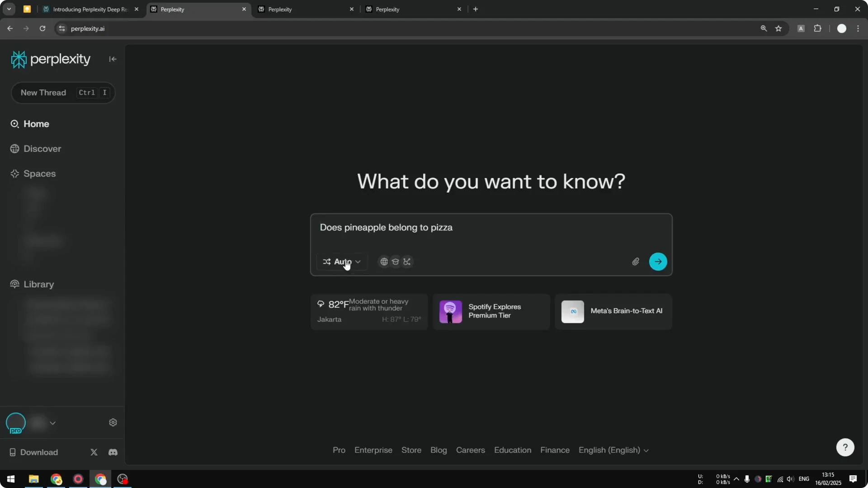Open the English (English) language dropdown
868x488 pixels.
613,450
